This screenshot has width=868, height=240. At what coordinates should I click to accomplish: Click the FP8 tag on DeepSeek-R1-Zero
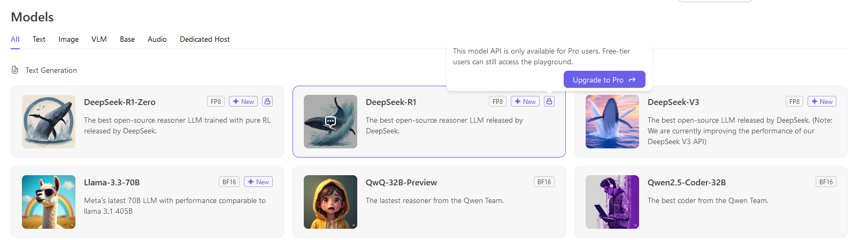(x=216, y=101)
